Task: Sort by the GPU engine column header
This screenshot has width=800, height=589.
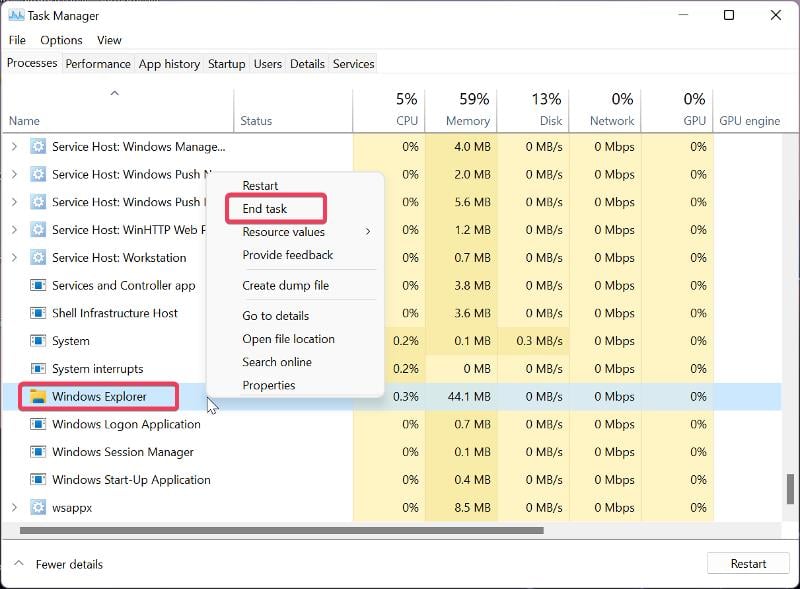Action: tap(749, 121)
